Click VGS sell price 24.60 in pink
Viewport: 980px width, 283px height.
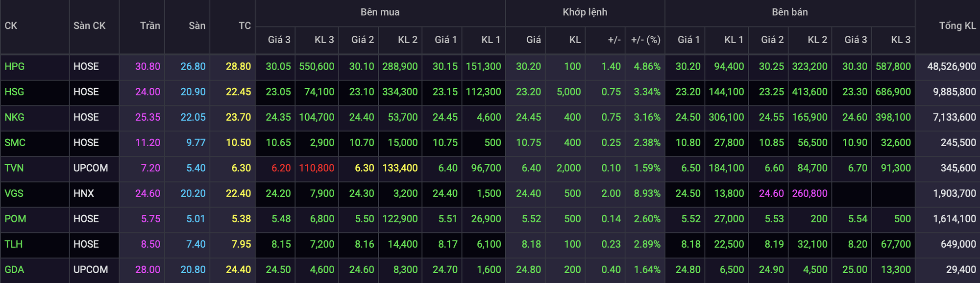771,193
